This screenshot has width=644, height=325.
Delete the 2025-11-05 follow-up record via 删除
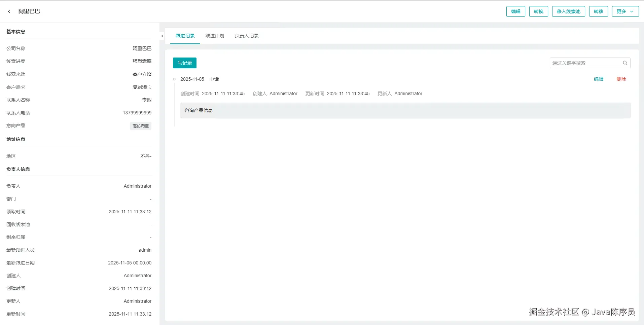coord(621,79)
